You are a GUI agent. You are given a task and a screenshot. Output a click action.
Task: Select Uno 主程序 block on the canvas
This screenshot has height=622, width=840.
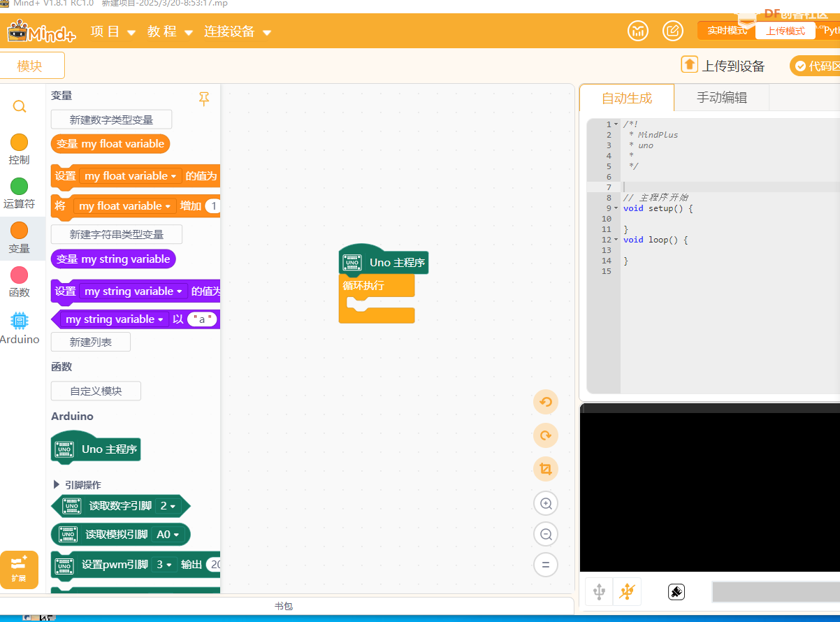[x=384, y=261]
